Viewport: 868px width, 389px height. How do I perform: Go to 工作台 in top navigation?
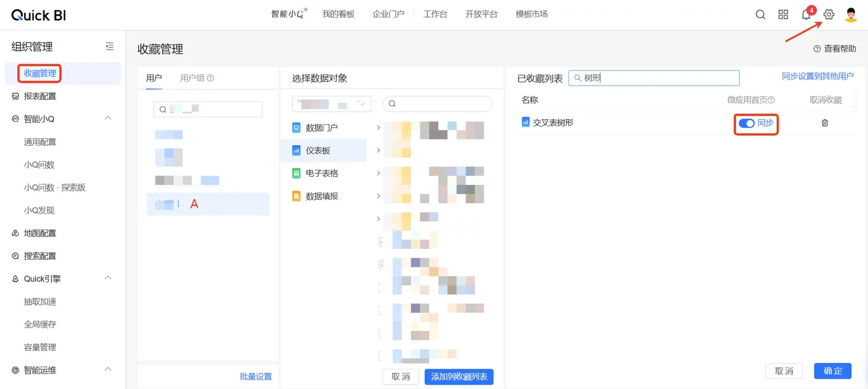tap(435, 14)
